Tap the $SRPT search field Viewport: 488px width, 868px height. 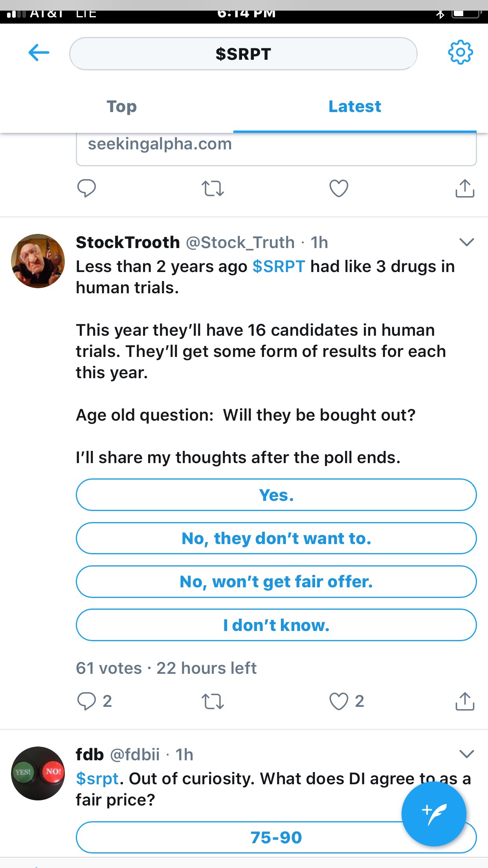point(243,54)
